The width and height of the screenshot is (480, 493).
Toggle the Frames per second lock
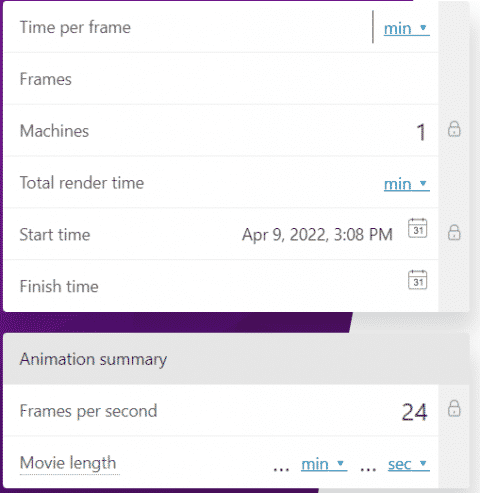coord(454,408)
